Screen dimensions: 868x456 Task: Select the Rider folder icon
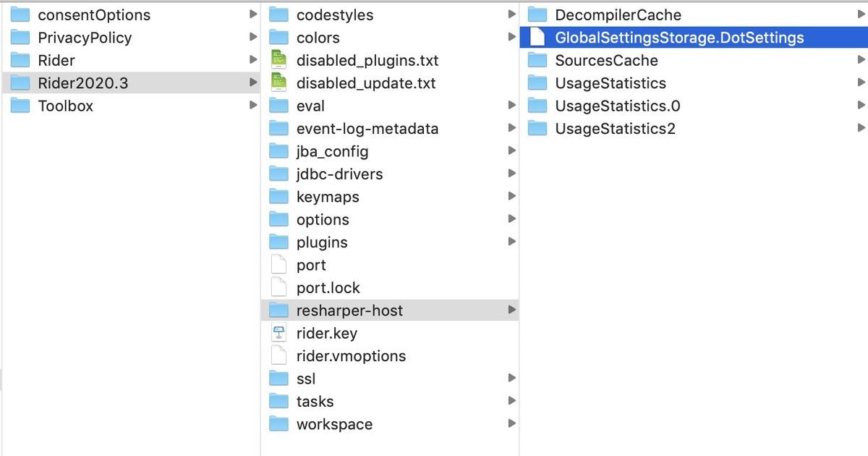pyautogui.click(x=20, y=60)
